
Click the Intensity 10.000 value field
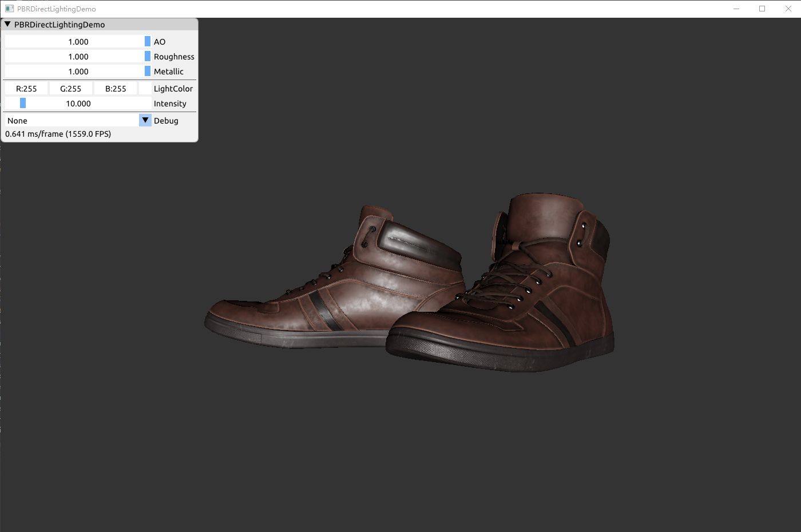tap(78, 103)
